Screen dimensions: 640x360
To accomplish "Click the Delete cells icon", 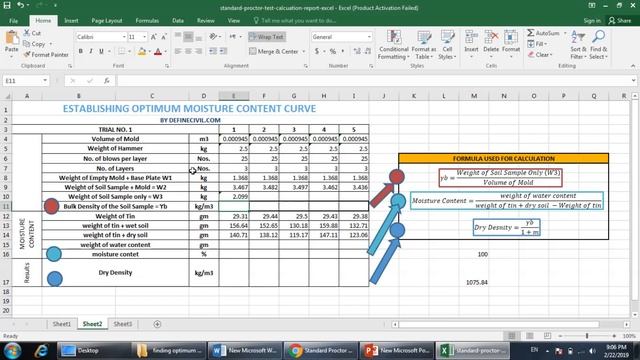I will click(491, 38).
